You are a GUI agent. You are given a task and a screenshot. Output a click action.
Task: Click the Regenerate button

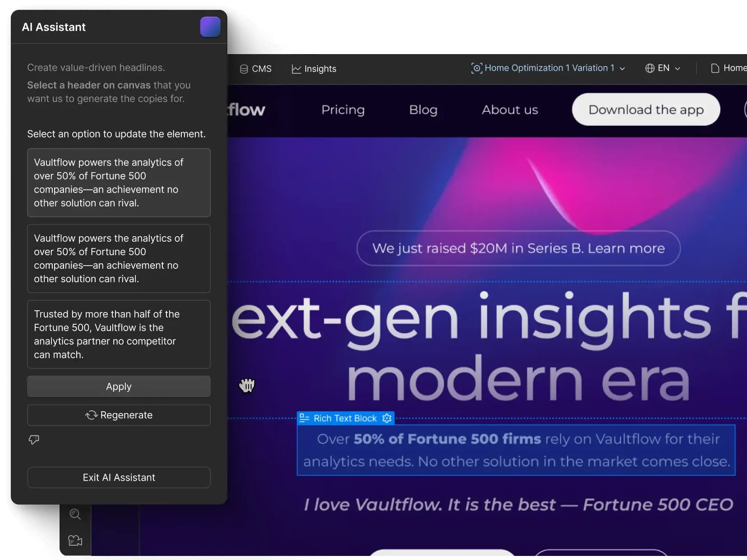pos(119,415)
